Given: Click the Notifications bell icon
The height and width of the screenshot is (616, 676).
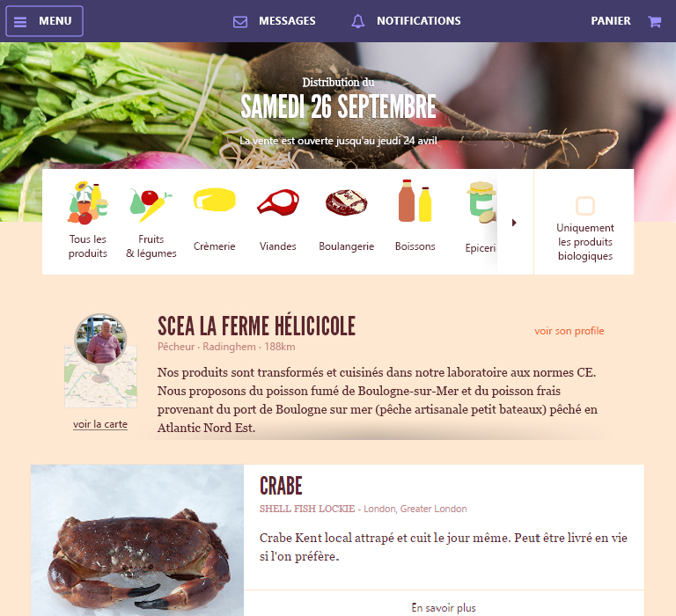Looking at the screenshot, I should 358,21.
